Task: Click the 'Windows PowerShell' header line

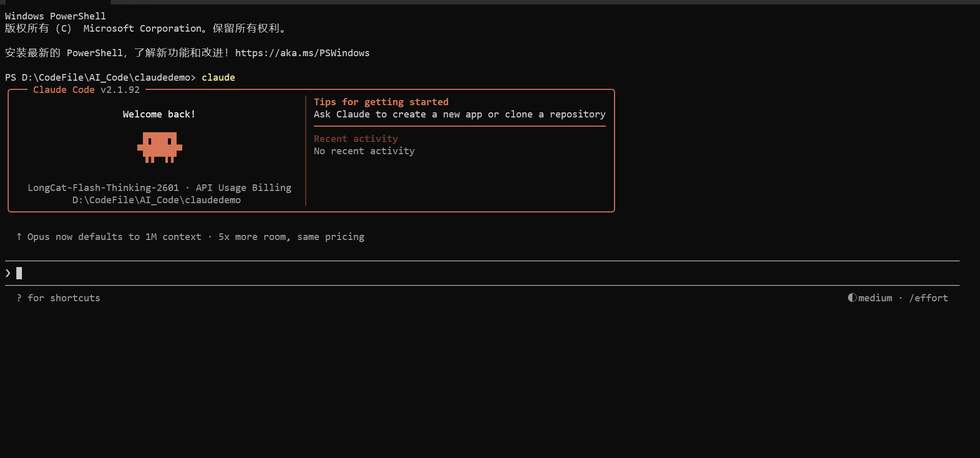Action: coord(56,16)
